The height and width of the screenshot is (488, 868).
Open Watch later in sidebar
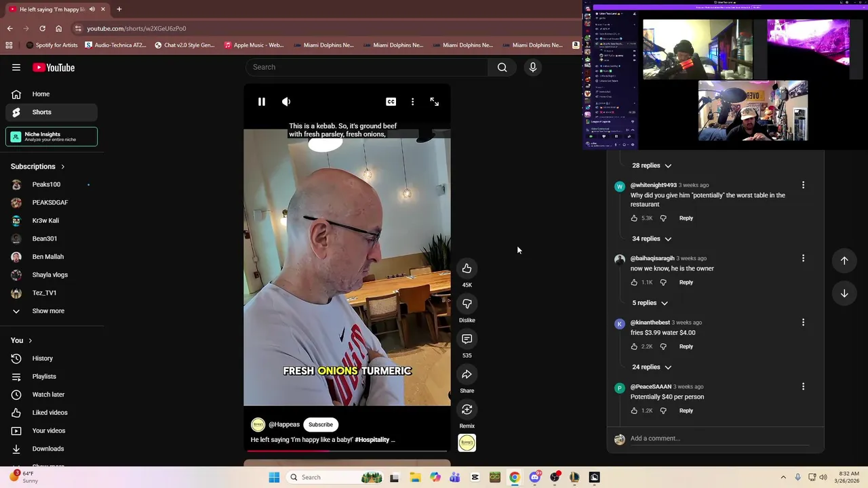[x=52, y=394]
